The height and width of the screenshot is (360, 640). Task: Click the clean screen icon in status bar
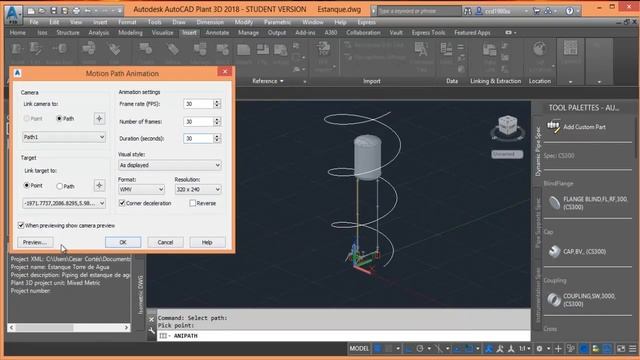tap(621, 349)
